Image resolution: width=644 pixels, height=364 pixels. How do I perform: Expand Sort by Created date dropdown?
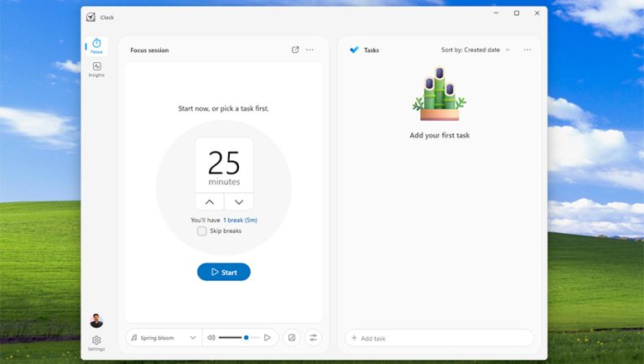[475, 49]
